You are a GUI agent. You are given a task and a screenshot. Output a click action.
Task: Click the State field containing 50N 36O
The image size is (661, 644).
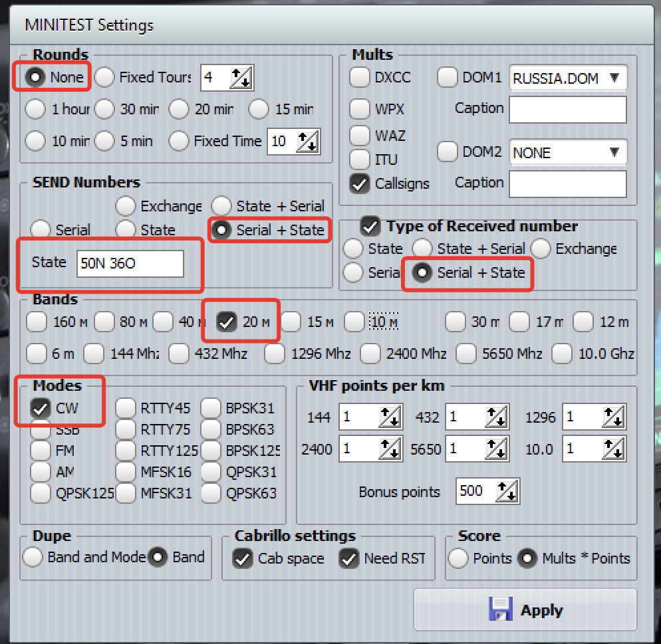point(130,264)
